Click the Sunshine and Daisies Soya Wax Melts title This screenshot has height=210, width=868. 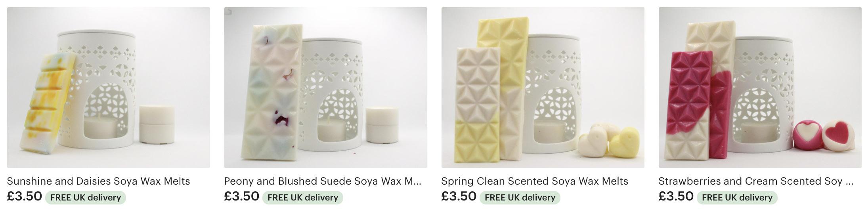99,181
